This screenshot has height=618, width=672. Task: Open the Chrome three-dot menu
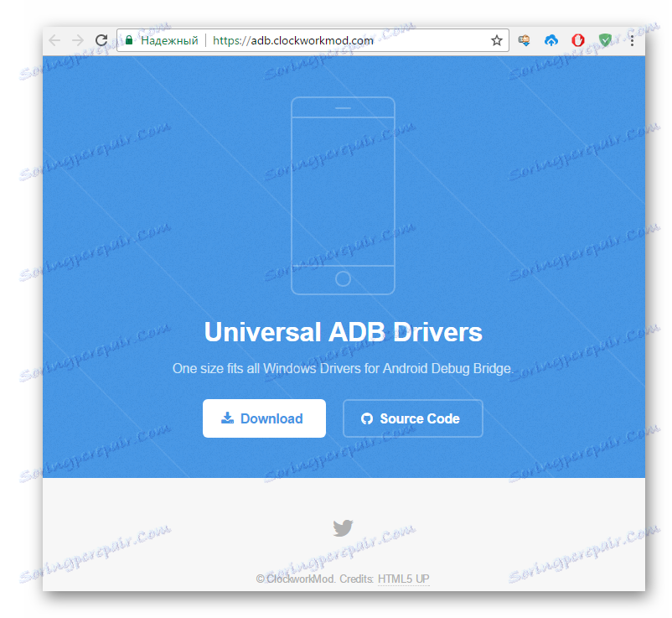(x=632, y=40)
